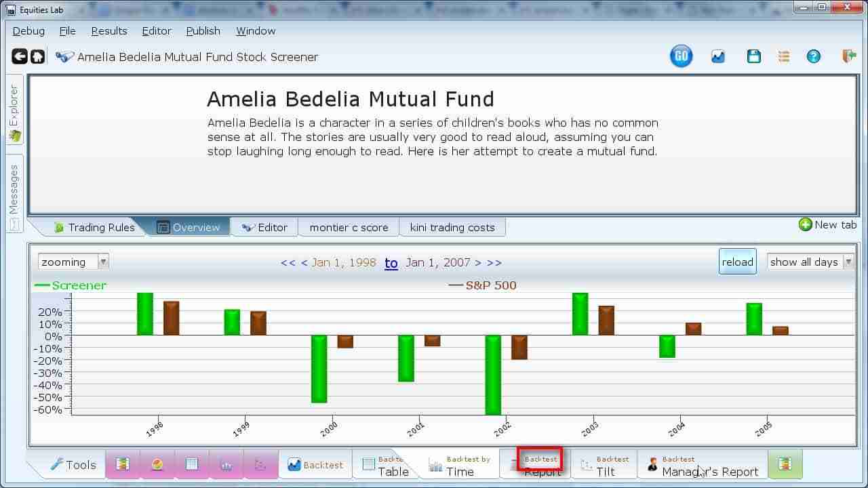
Task: Open the Tools wrench tab
Action: [x=73, y=465]
